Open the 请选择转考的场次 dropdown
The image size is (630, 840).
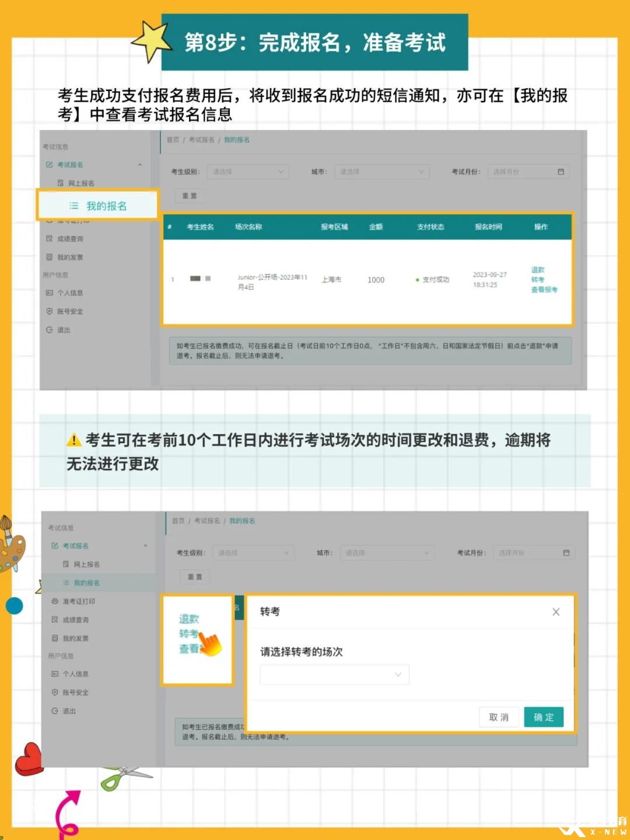coord(335,675)
